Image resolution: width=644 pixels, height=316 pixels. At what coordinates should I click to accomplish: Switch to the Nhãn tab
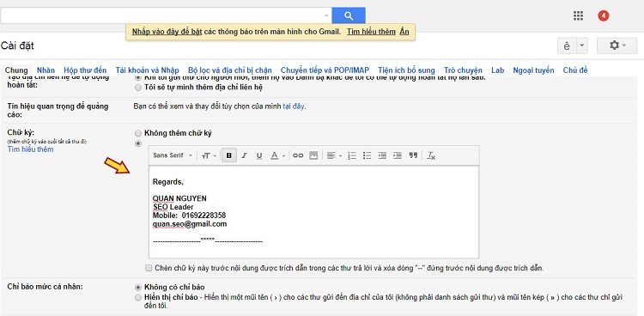pyautogui.click(x=46, y=70)
